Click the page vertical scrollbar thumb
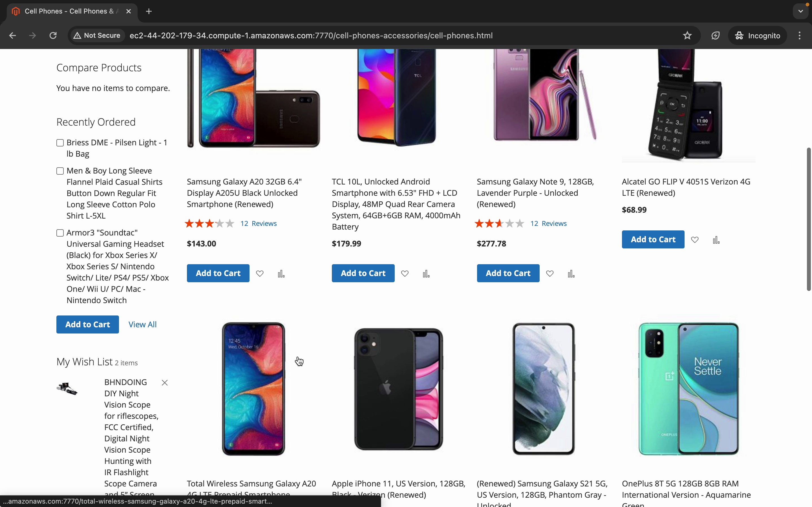Screen dimensions: 812x507 809,219
